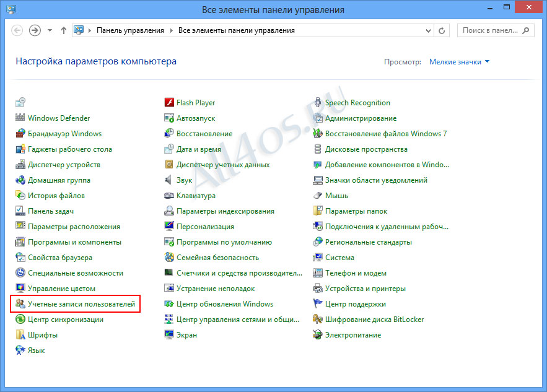Open the Язык language icon

pyautogui.click(x=20, y=350)
